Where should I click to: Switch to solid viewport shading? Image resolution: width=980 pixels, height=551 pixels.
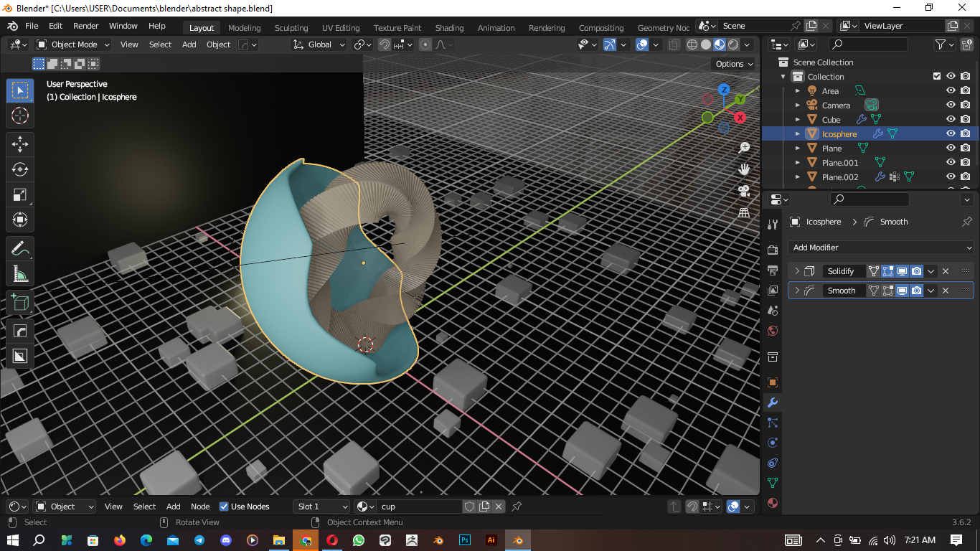706,44
